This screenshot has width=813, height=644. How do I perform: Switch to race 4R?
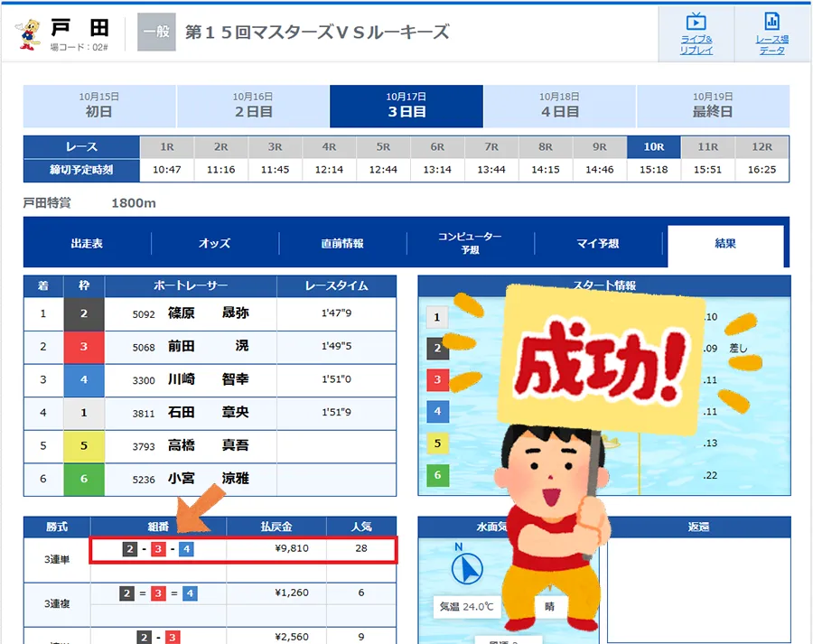pyautogui.click(x=329, y=147)
